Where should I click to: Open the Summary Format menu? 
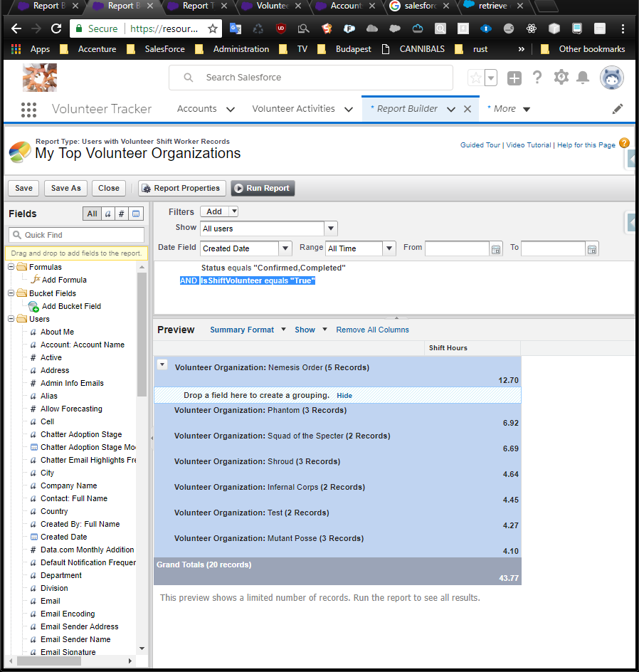coord(248,330)
